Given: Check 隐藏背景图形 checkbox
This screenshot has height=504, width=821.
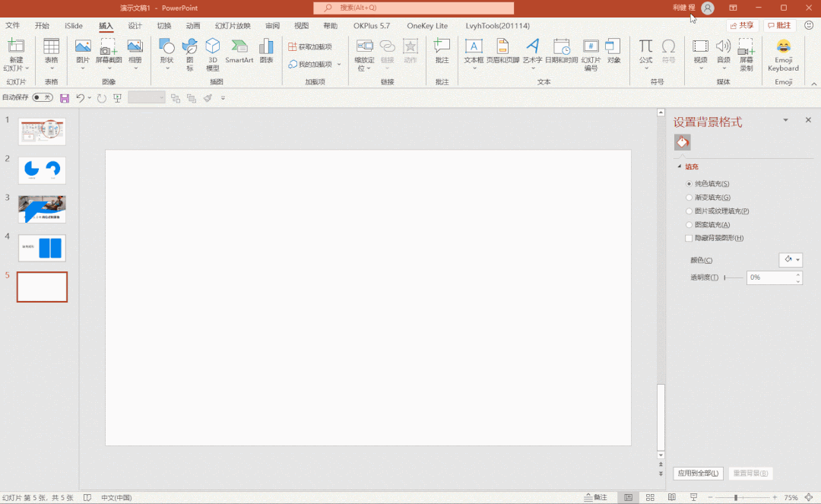Looking at the screenshot, I should point(689,238).
